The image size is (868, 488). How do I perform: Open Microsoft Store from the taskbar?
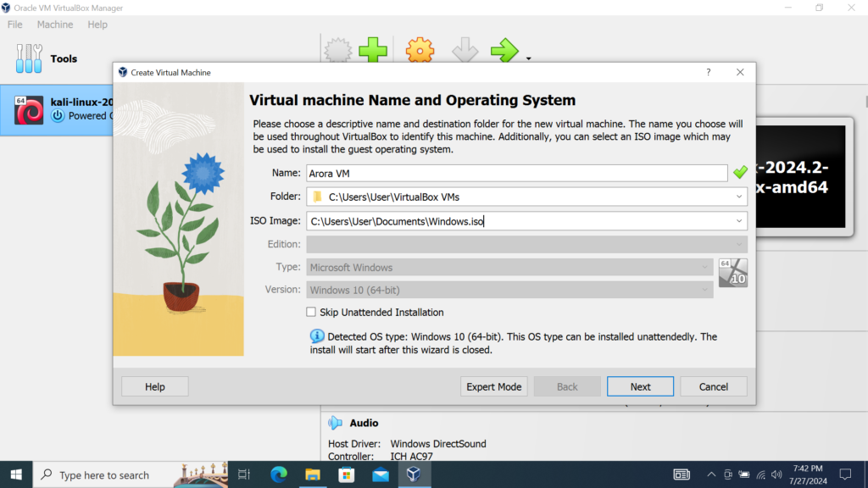347,474
